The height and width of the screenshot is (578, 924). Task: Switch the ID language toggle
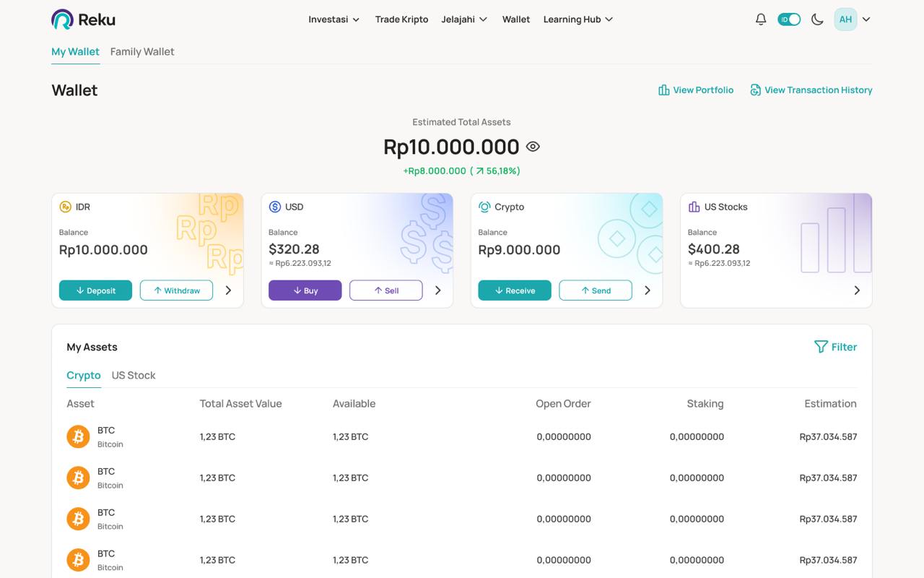pyautogui.click(x=789, y=19)
